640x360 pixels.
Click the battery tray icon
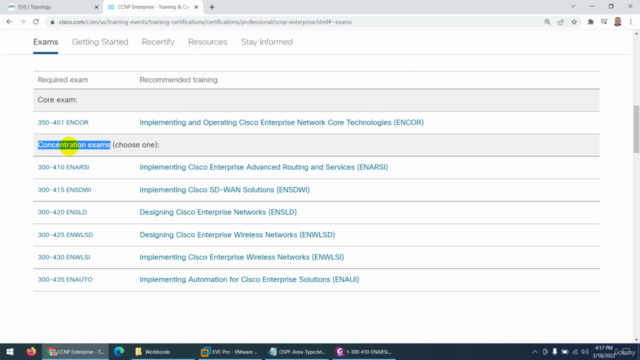(x=565, y=352)
